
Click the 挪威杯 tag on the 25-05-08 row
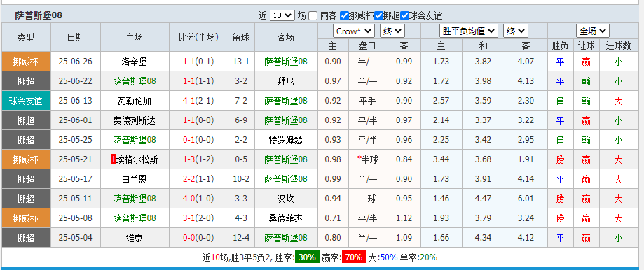pos(26,218)
